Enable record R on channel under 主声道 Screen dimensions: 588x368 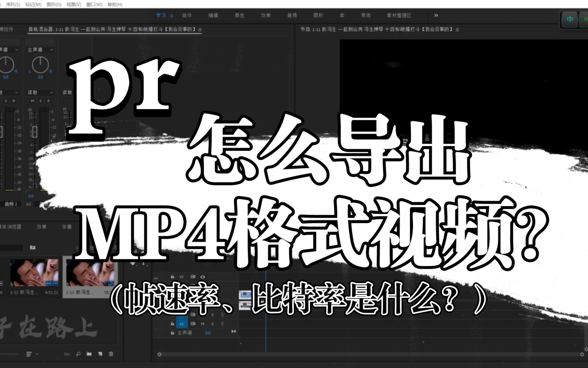[x=49, y=101]
